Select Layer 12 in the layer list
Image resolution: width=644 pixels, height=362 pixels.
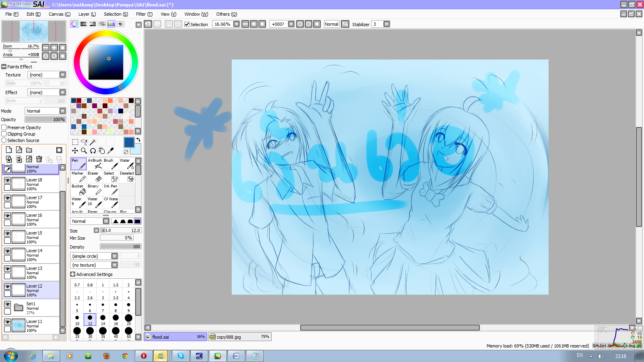tap(31, 290)
